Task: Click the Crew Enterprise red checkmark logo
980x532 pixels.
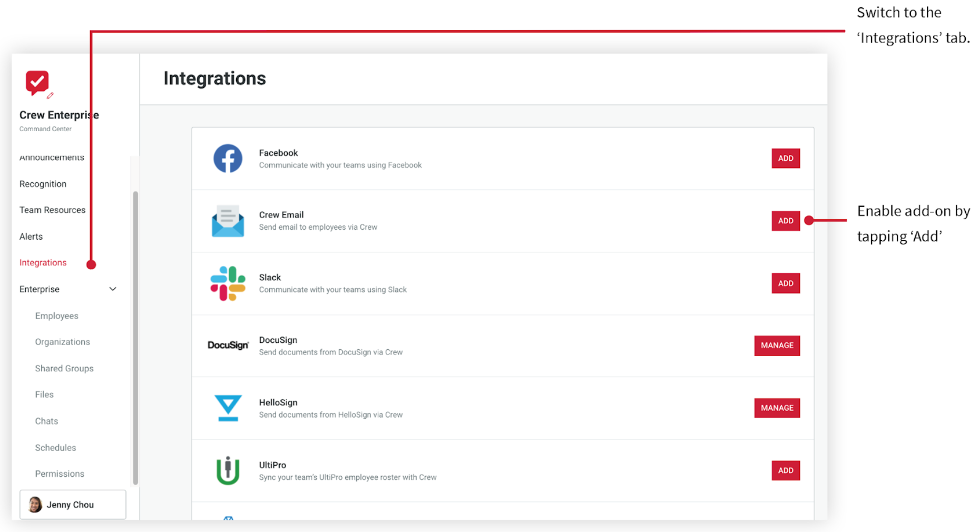Action: (x=37, y=83)
